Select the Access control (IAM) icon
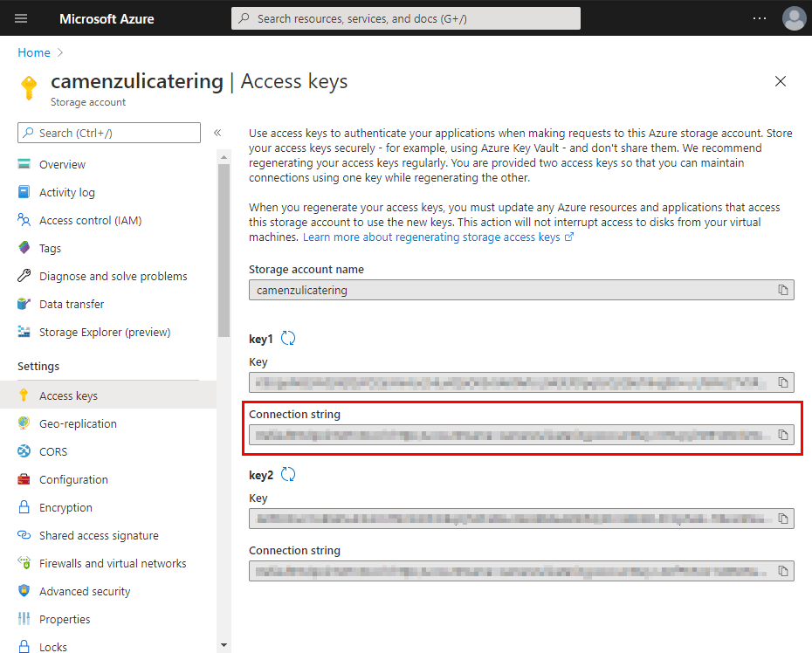The image size is (812, 653). (24, 220)
